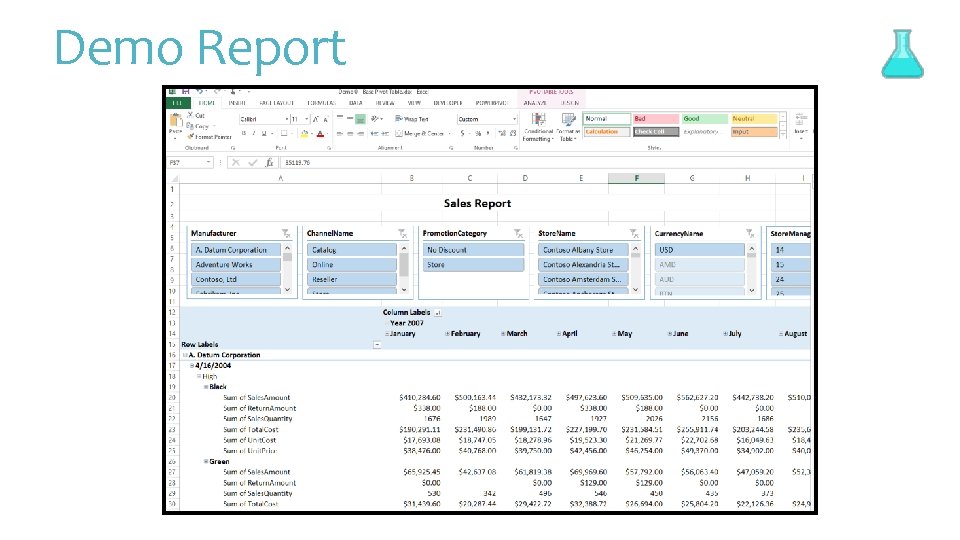Switch to the INSERT ribbon tab
Screen dimensions: 960x540
click(x=237, y=103)
